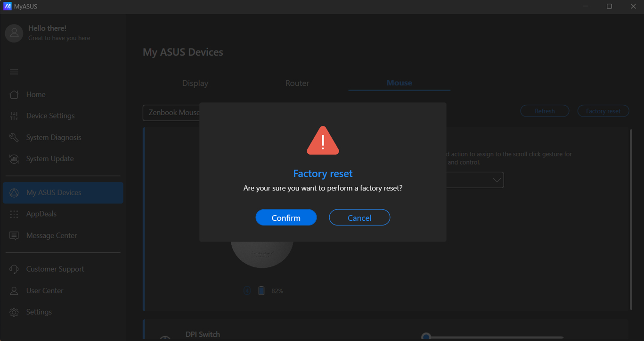Switch to the Router tab
This screenshot has height=341, width=644.
[297, 83]
